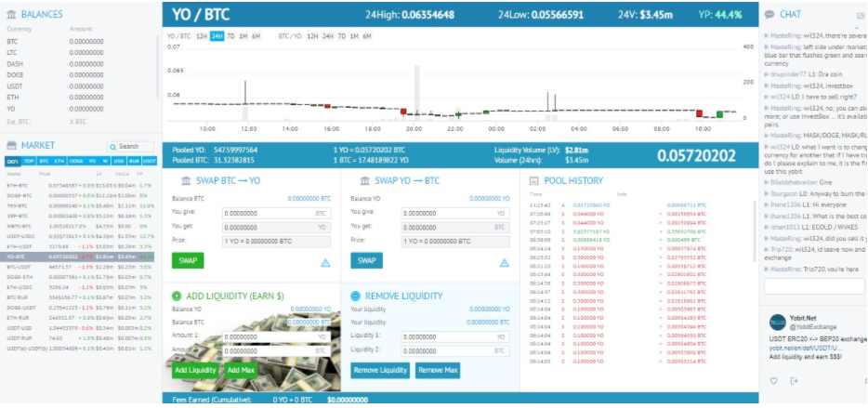Image resolution: width=868 pixels, height=408 pixels.
Task: Focus 'You give' YO amount field
Action: [x=455, y=213]
